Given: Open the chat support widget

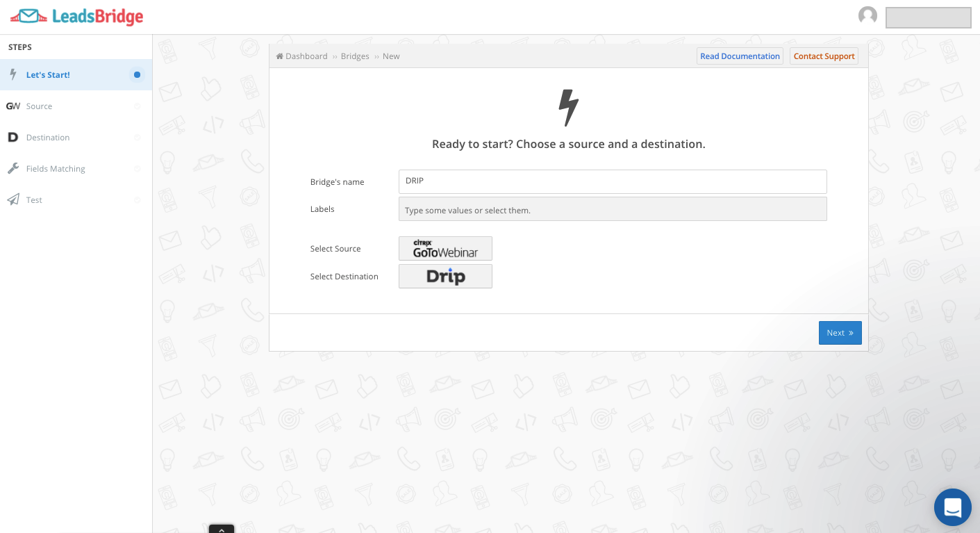Looking at the screenshot, I should click(952, 507).
